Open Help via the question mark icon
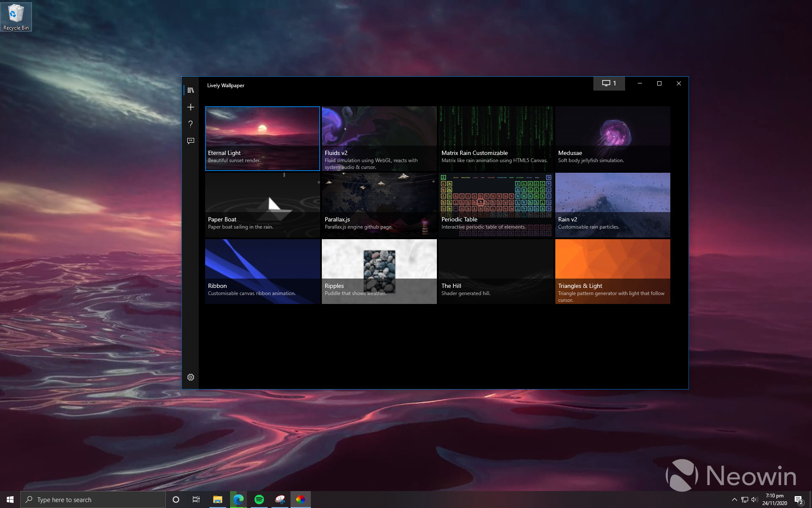Screen dimensions: 812x508 click(191, 124)
